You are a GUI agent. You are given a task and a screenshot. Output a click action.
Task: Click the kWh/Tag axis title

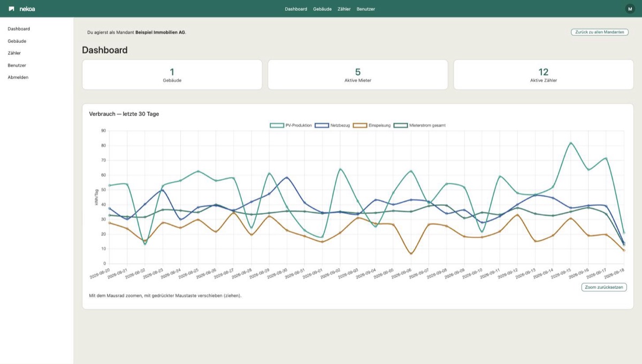click(x=97, y=197)
